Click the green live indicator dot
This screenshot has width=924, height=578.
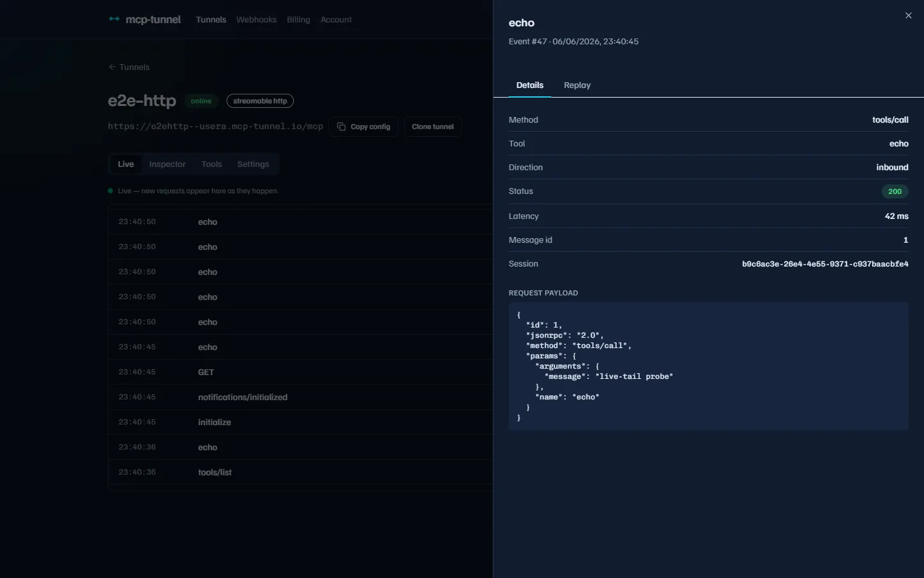tap(111, 191)
